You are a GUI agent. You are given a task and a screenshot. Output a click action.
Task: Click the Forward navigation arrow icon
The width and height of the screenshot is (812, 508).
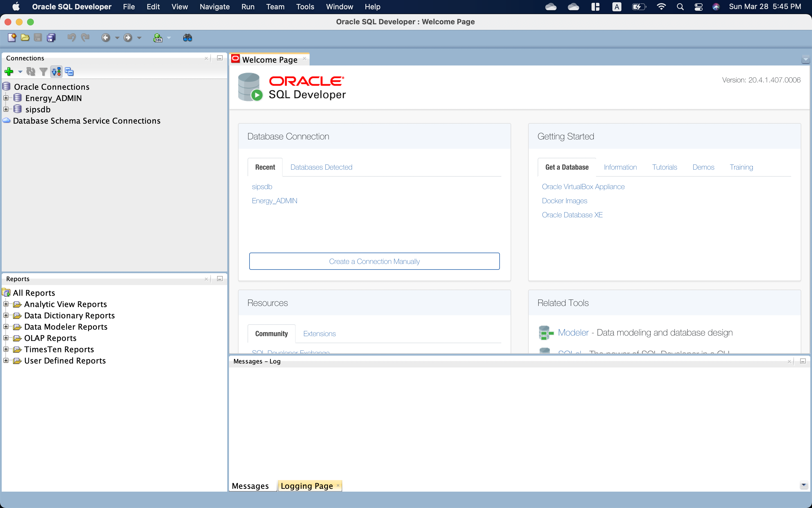point(127,38)
